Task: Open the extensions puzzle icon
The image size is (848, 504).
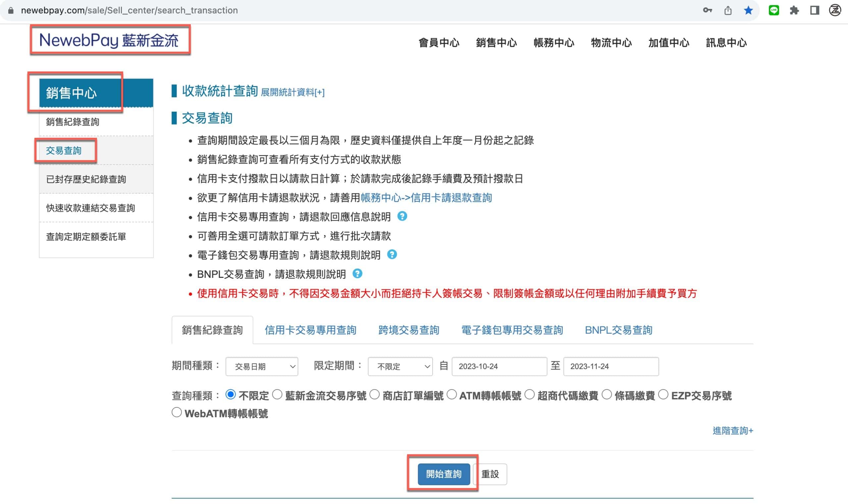Action: 794,10
